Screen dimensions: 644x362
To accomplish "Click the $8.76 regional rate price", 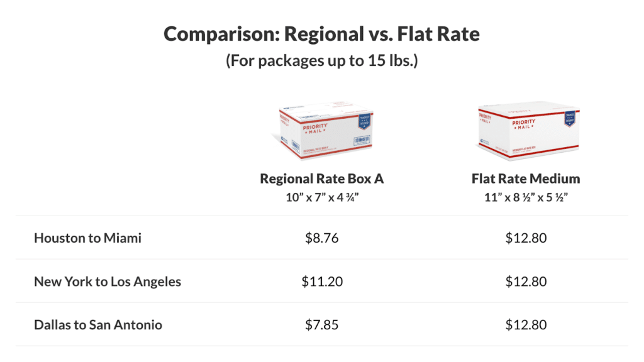I will click(321, 238).
